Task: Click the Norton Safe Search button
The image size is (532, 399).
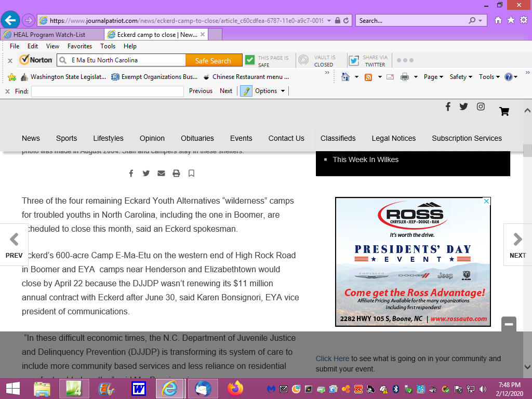Action: [213, 60]
